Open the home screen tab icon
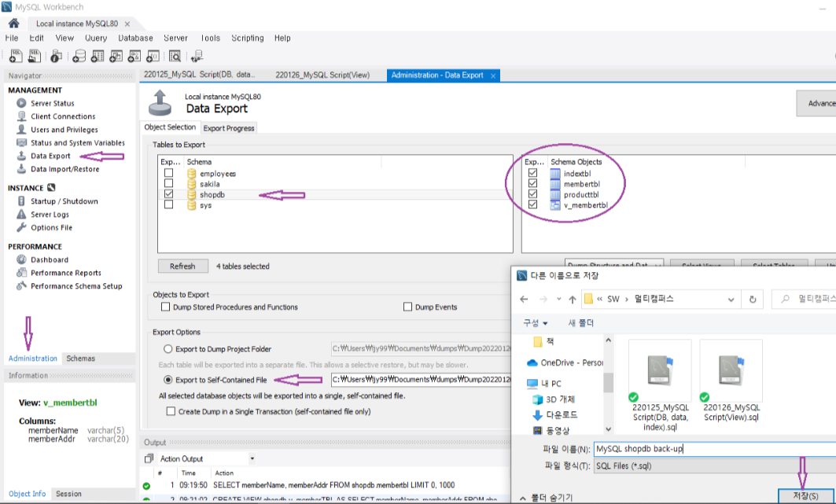836x504 pixels. (x=14, y=23)
